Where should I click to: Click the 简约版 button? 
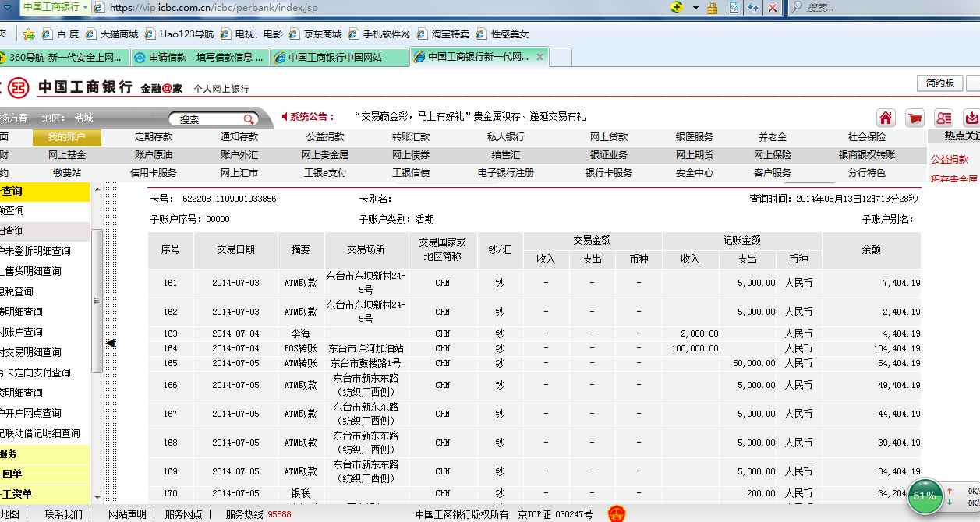click(939, 83)
